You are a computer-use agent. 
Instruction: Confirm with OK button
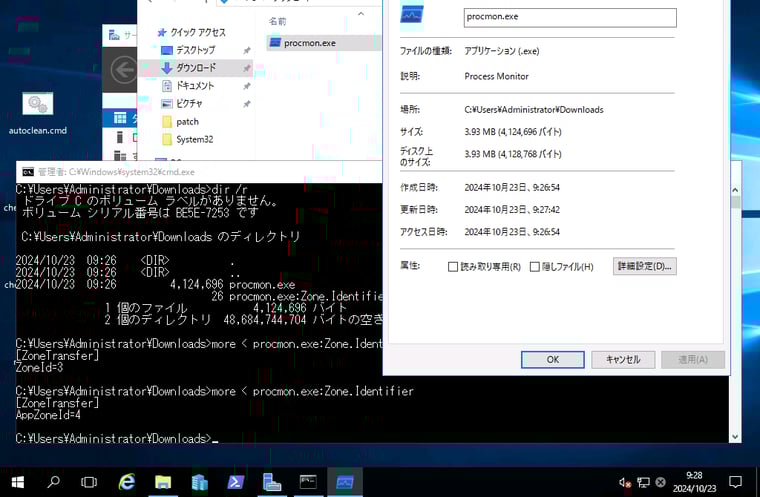553,359
